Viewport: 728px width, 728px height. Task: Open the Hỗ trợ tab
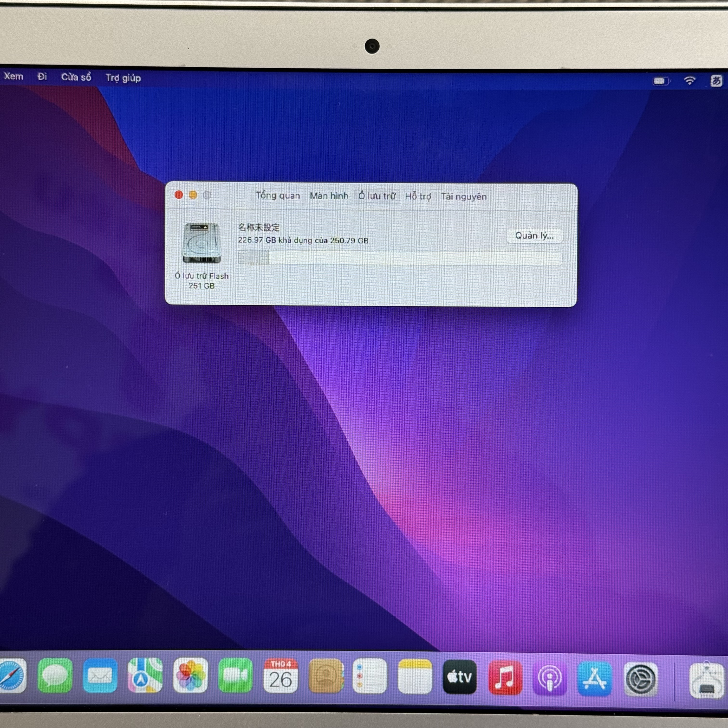(x=418, y=196)
